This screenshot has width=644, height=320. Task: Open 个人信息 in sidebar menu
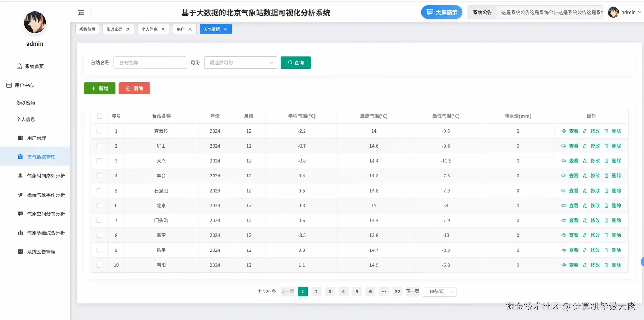(25, 119)
